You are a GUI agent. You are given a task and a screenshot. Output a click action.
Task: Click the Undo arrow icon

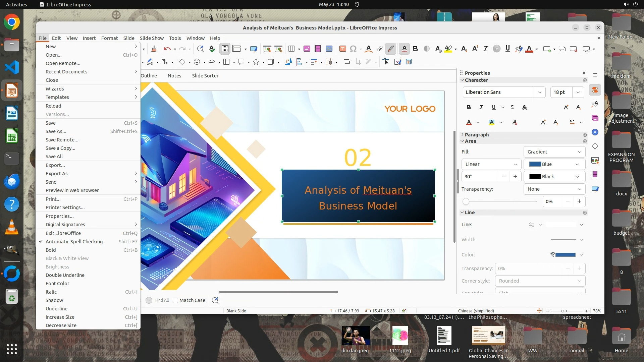167,49
